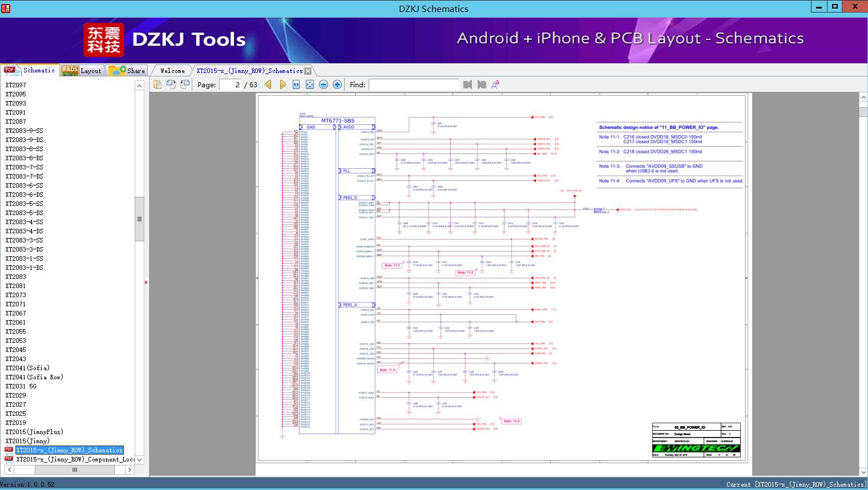
Task: Select XT2055 in the model list
Action: pos(16,331)
